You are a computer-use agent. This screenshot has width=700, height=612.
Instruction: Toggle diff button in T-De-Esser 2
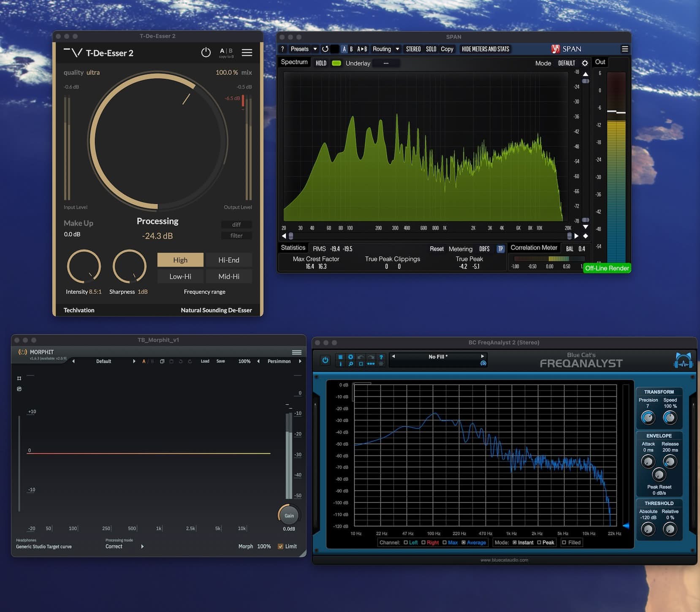pos(236,225)
